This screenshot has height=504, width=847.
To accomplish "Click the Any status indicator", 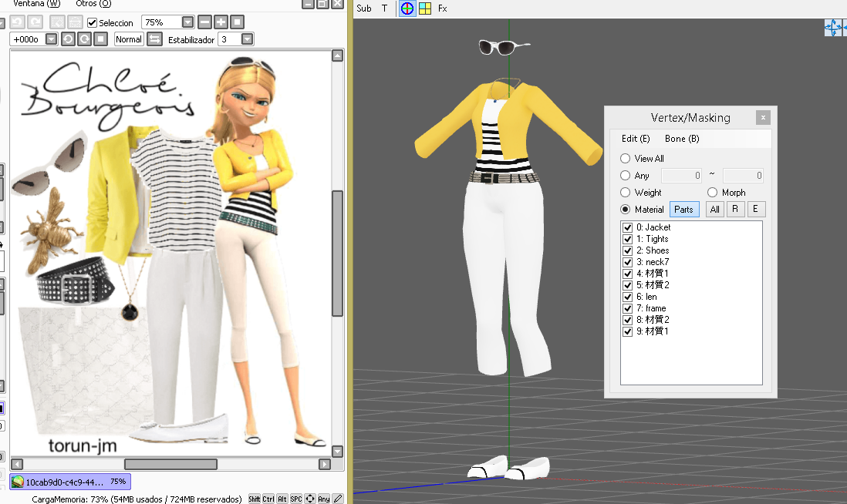I will coord(323,499).
